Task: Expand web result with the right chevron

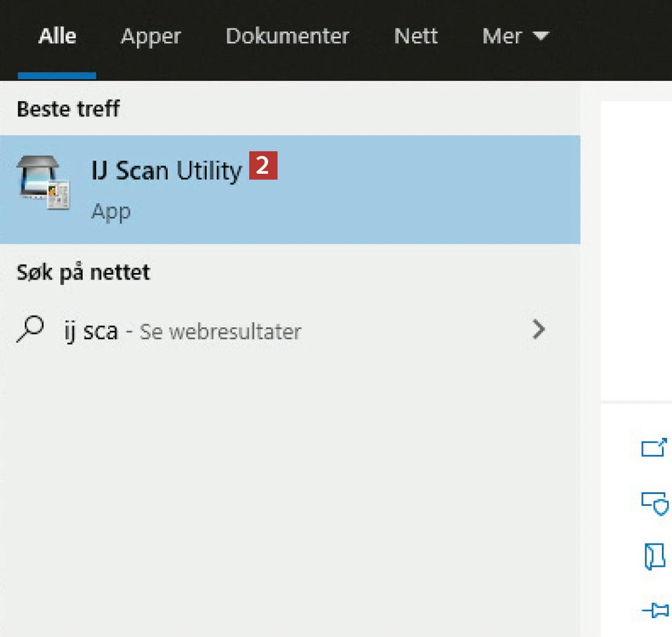Action: pyautogui.click(x=538, y=330)
